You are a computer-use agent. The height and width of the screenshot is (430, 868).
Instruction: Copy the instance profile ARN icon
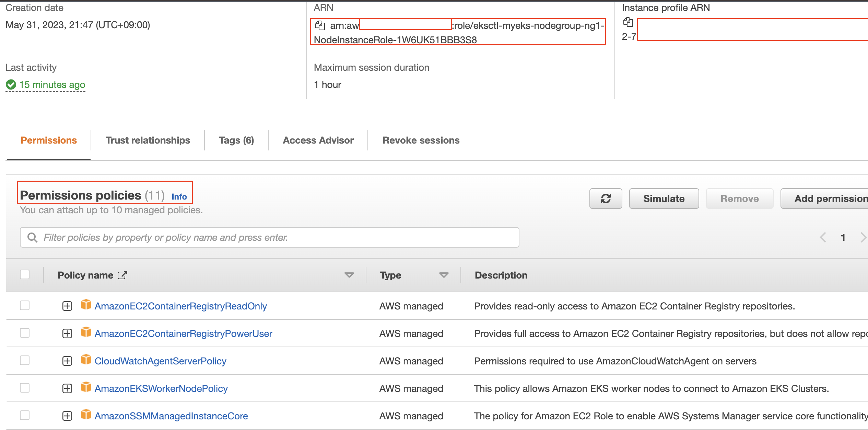click(628, 22)
